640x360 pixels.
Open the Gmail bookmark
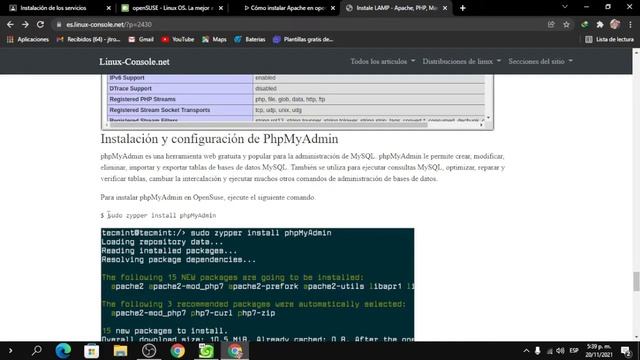tap(141, 39)
